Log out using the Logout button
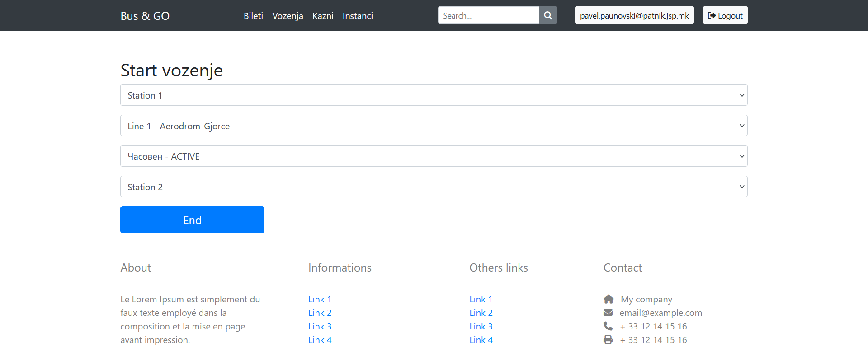868x362 pixels. pyautogui.click(x=725, y=15)
